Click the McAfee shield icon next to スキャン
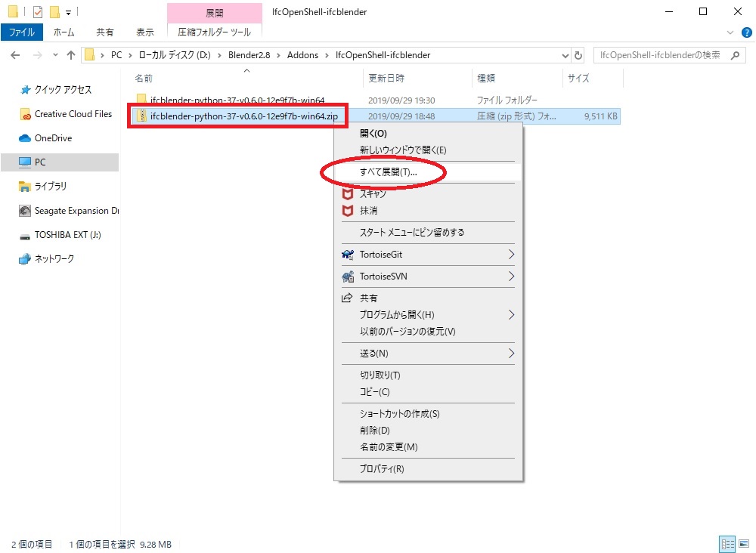The image size is (756, 553). tap(348, 193)
